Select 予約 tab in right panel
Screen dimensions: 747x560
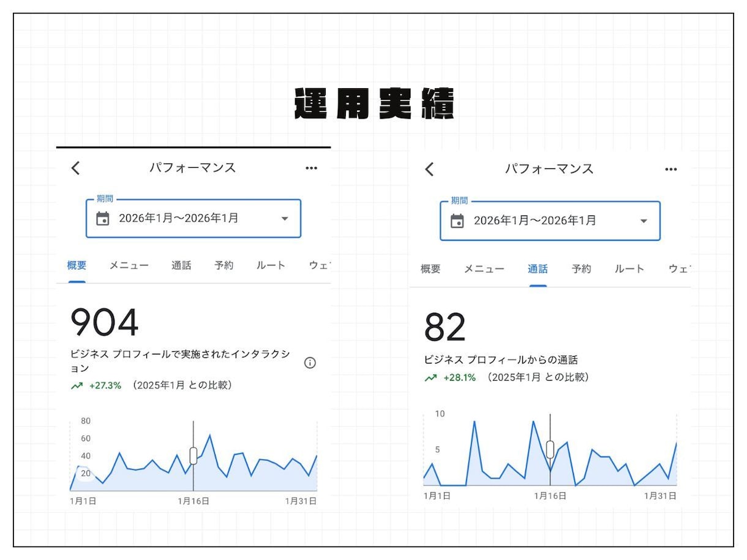581,269
